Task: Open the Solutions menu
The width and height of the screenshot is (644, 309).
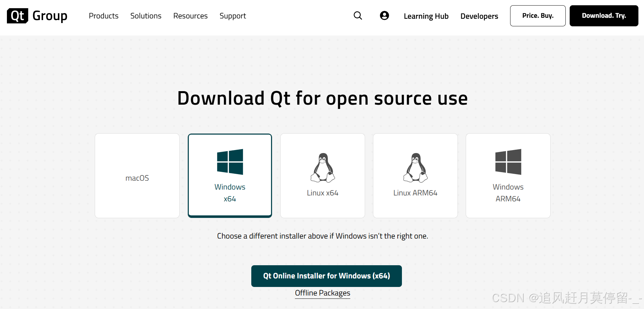Action: tap(146, 16)
